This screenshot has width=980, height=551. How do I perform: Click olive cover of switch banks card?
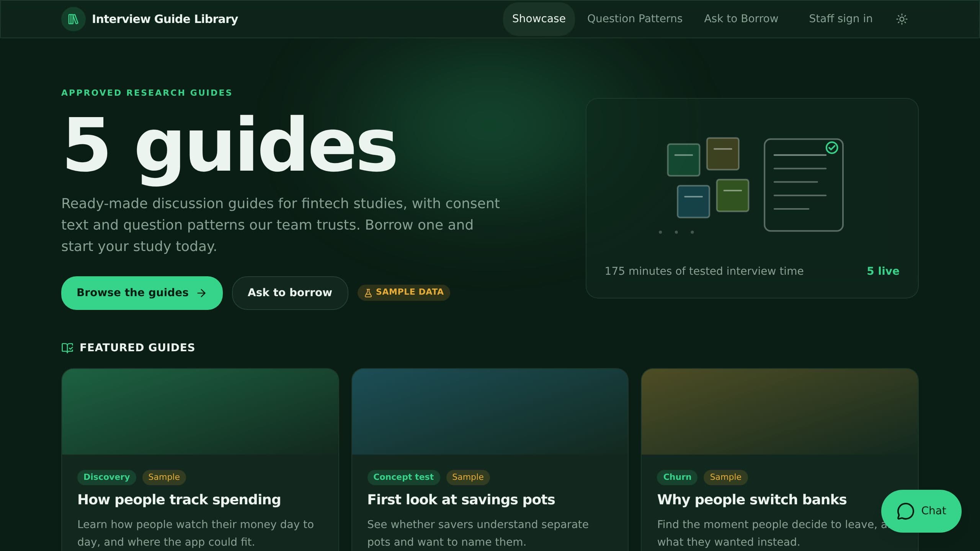point(780,412)
